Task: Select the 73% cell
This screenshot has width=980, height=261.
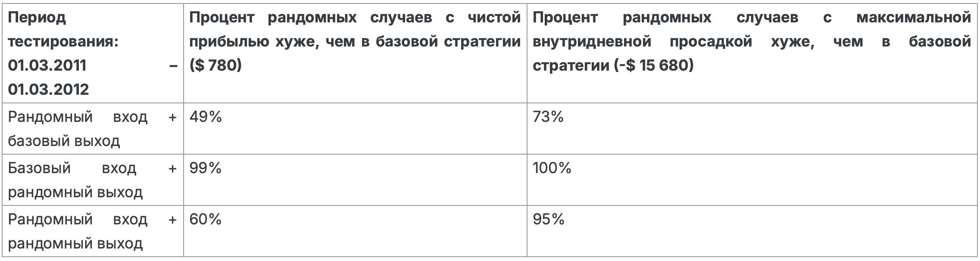Action: point(752,129)
